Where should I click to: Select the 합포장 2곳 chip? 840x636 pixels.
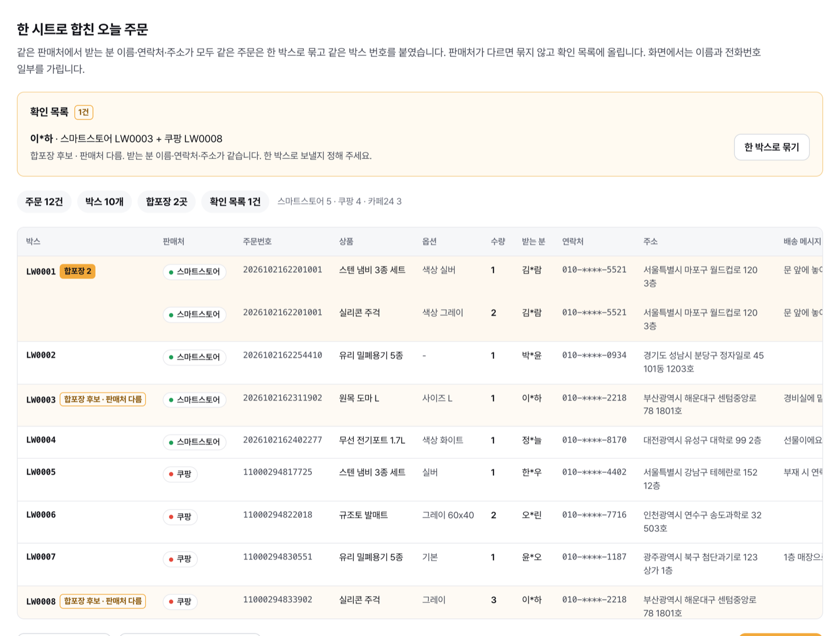pos(166,202)
